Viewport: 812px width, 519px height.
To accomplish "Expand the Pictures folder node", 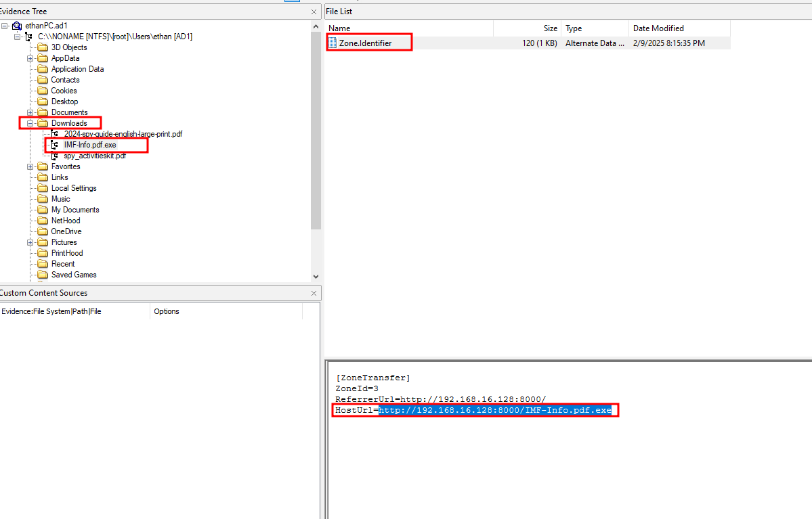I will coord(30,242).
